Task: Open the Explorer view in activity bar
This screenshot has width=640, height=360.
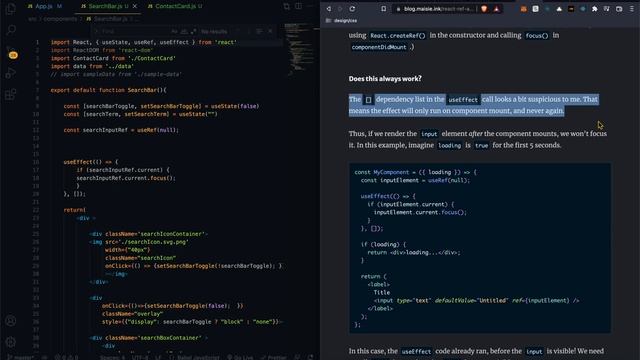Action: pyautogui.click(x=11, y=9)
